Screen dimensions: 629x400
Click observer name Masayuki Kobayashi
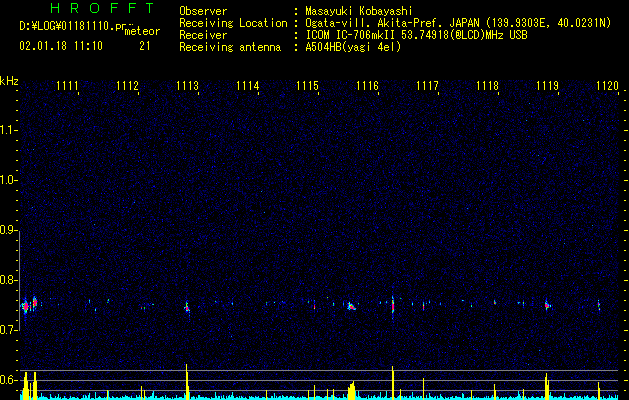point(359,11)
